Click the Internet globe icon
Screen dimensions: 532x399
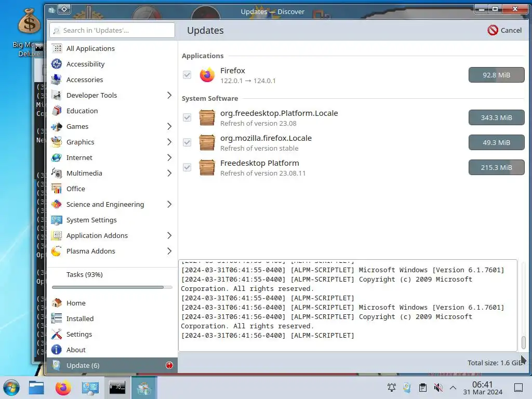57,158
